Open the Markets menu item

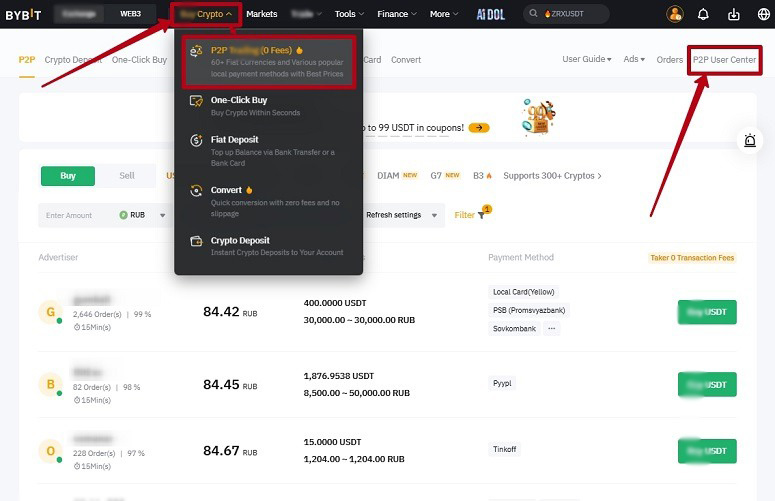coord(262,14)
